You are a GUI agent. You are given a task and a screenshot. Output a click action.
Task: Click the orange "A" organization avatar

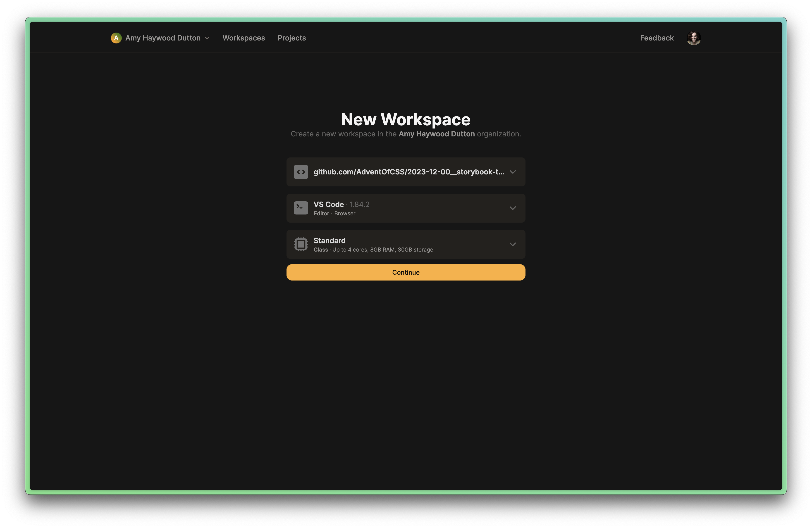point(116,38)
